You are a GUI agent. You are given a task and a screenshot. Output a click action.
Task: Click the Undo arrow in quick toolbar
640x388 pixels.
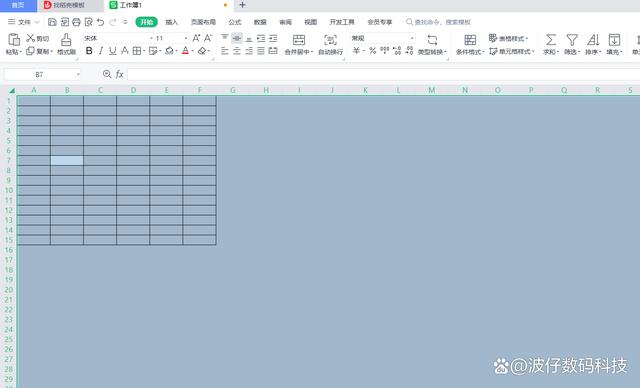pyautogui.click(x=100, y=22)
